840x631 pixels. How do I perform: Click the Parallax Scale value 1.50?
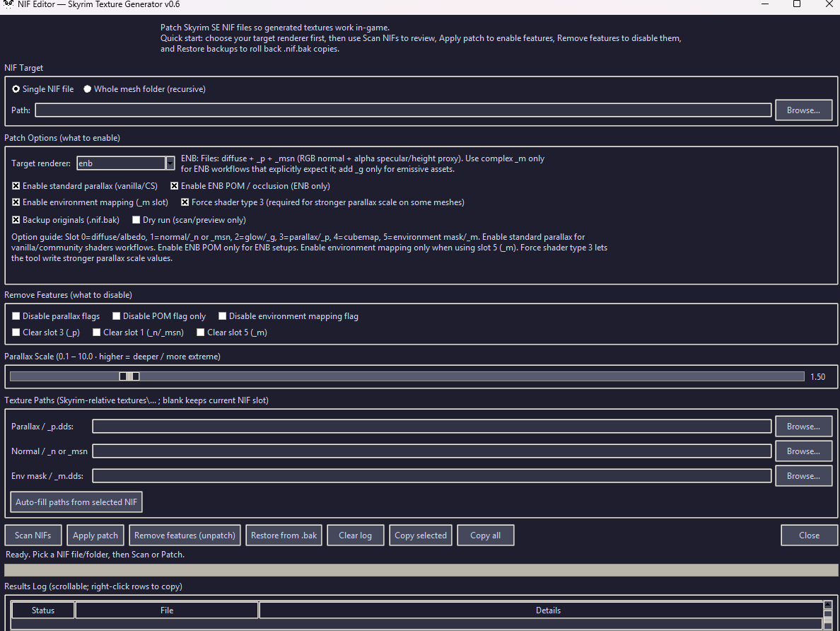(817, 377)
